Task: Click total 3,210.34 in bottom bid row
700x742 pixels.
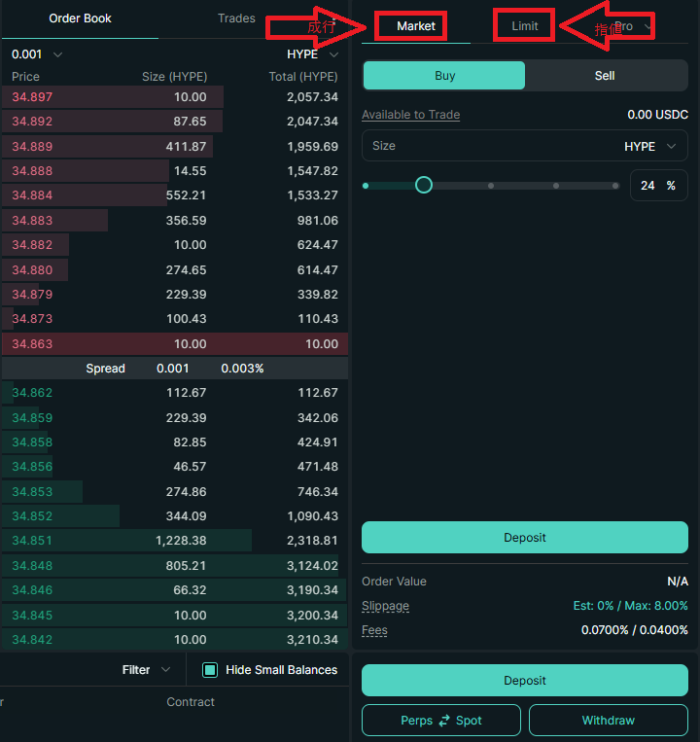Action: [x=313, y=640]
